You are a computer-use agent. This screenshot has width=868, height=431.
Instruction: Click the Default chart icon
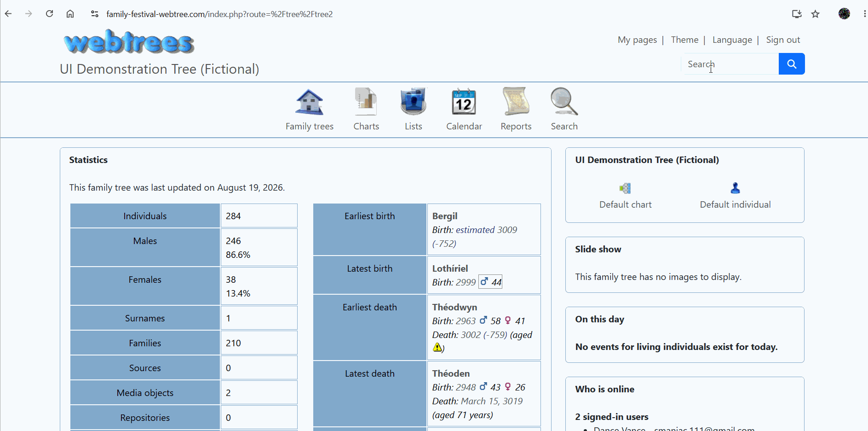(625, 188)
